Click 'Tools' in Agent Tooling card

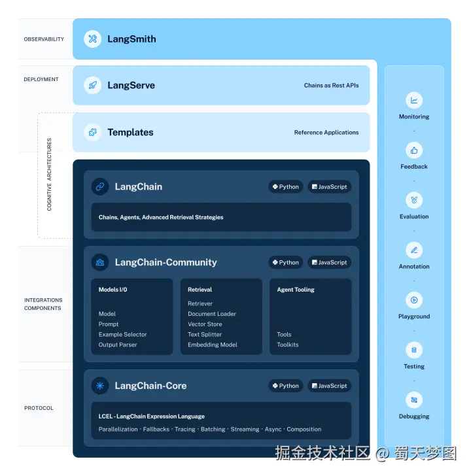point(285,334)
